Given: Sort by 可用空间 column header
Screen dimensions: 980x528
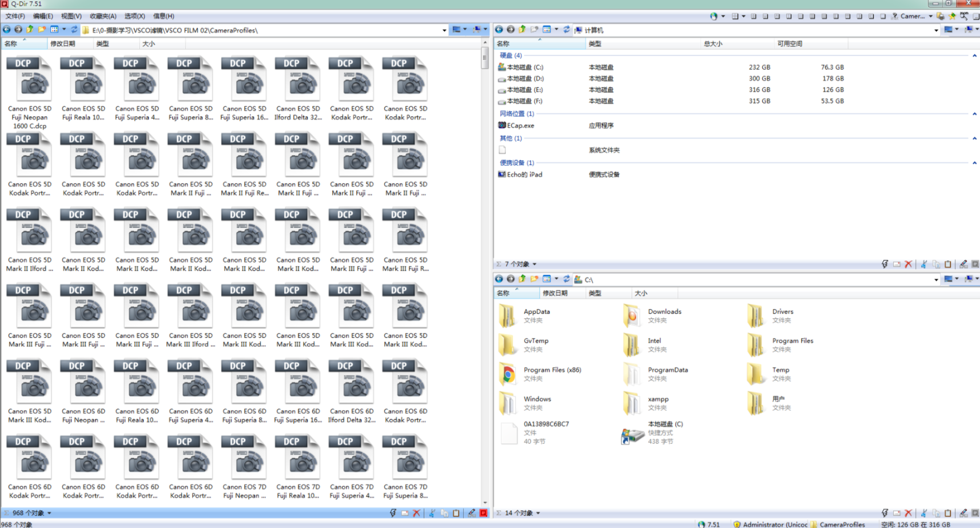Looking at the screenshot, I should tap(790, 43).
